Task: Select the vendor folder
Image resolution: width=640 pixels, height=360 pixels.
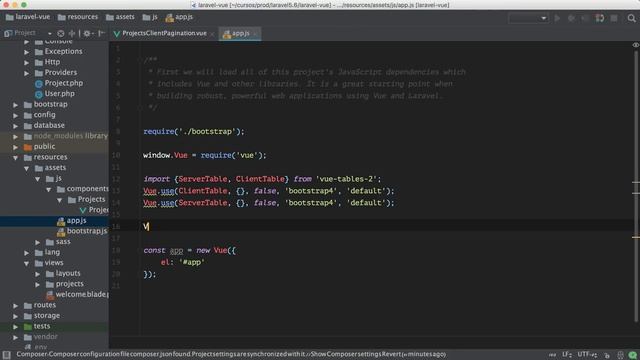Action: tap(45, 337)
